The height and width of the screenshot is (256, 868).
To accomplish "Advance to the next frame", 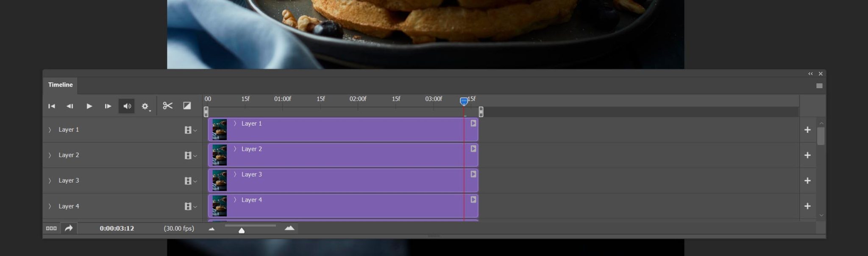I will click(108, 106).
